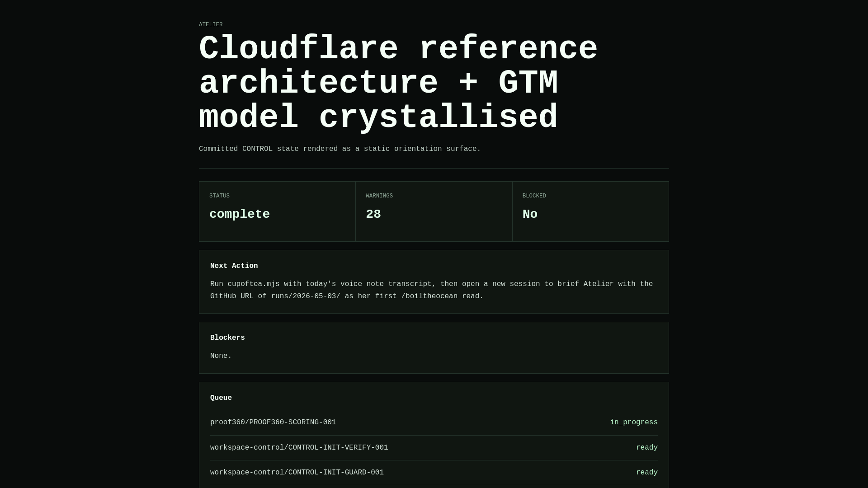Click the ATELIER label above the title

pyautogui.click(x=211, y=24)
